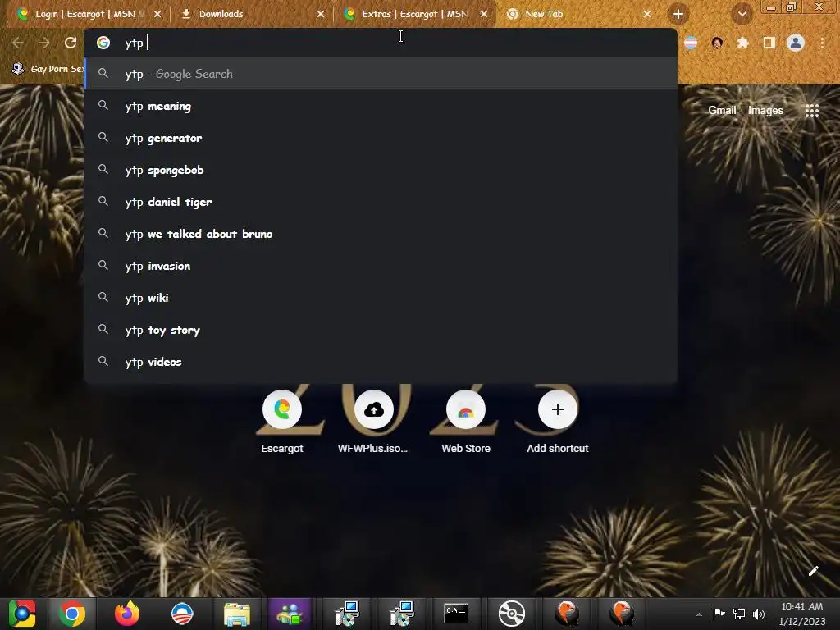Open the second installer taskbar icon

click(401, 614)
